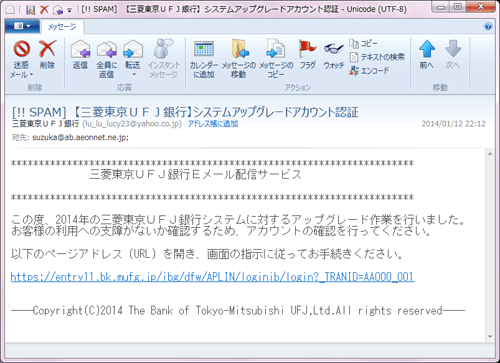Go to next message with 次へ
This screenshot has width=500, height=363.
click(x=453, y=55)
